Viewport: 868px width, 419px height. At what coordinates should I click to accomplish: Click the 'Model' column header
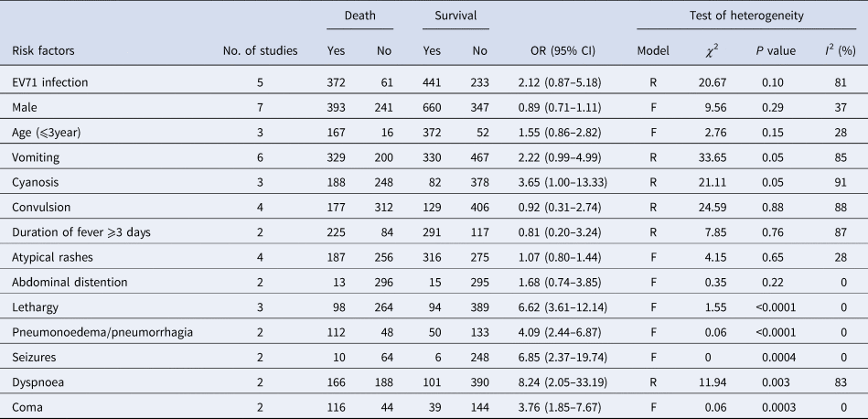click(653, 50)
